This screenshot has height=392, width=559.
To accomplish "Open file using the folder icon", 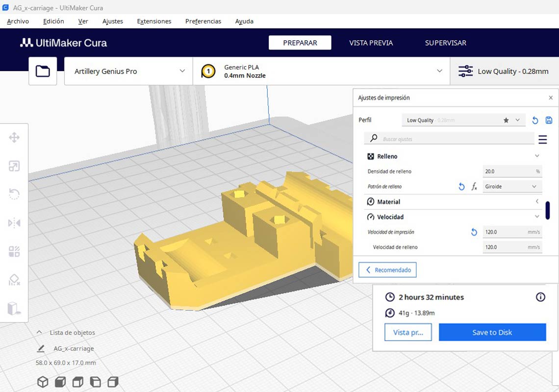I will coord(43,71).
